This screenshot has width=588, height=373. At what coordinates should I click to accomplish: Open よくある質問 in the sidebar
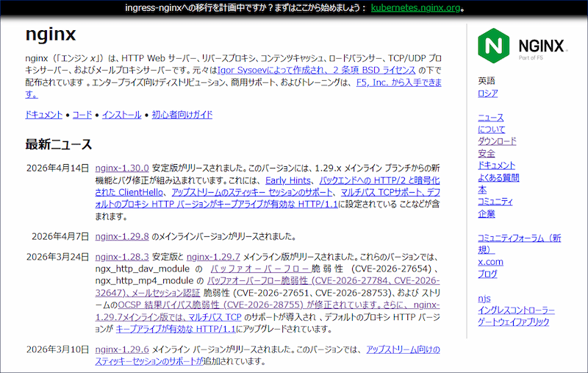point(498,178)
